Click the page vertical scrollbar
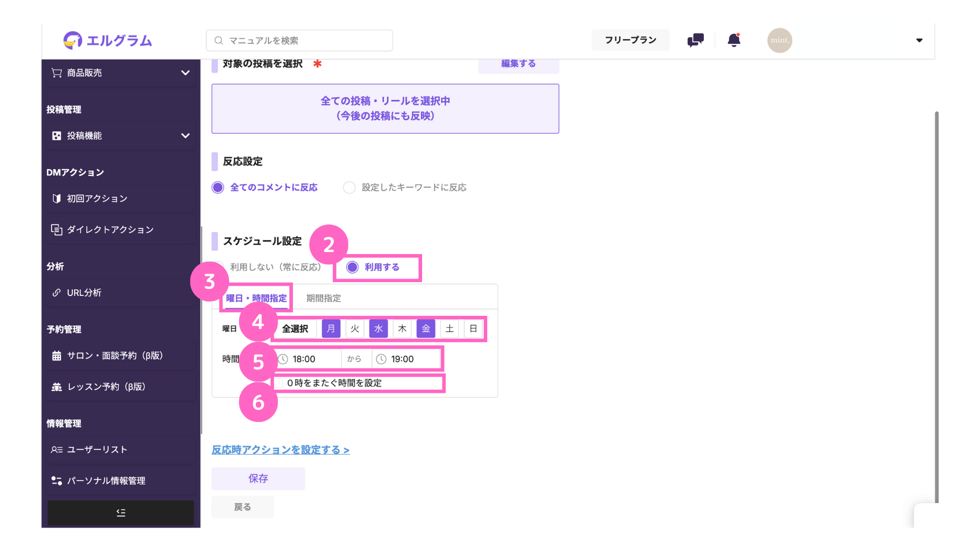This screenshot has width=980, height=551. [x=937, y=307]
